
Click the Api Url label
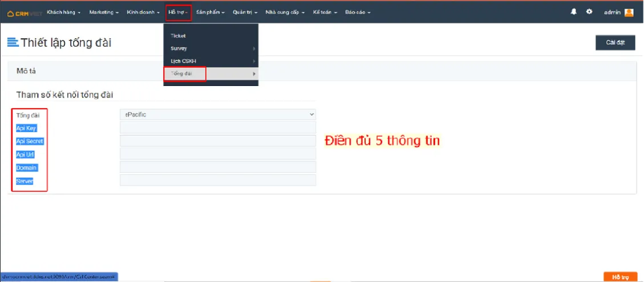26,155
